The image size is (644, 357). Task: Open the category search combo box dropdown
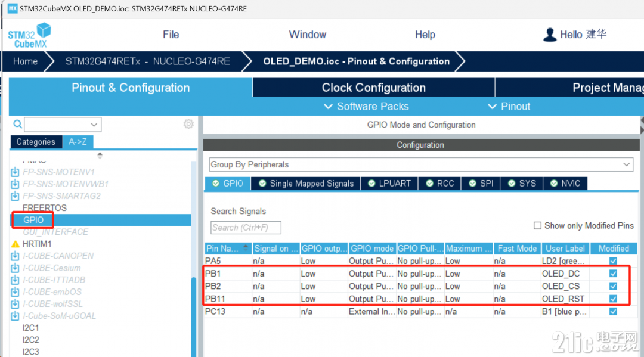click(94, 125)
